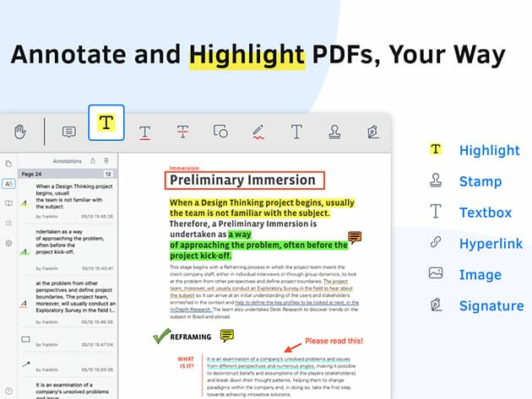Show the bookmarks sidebar panel
The image size is (532, 399).
(x=8, y=203)
